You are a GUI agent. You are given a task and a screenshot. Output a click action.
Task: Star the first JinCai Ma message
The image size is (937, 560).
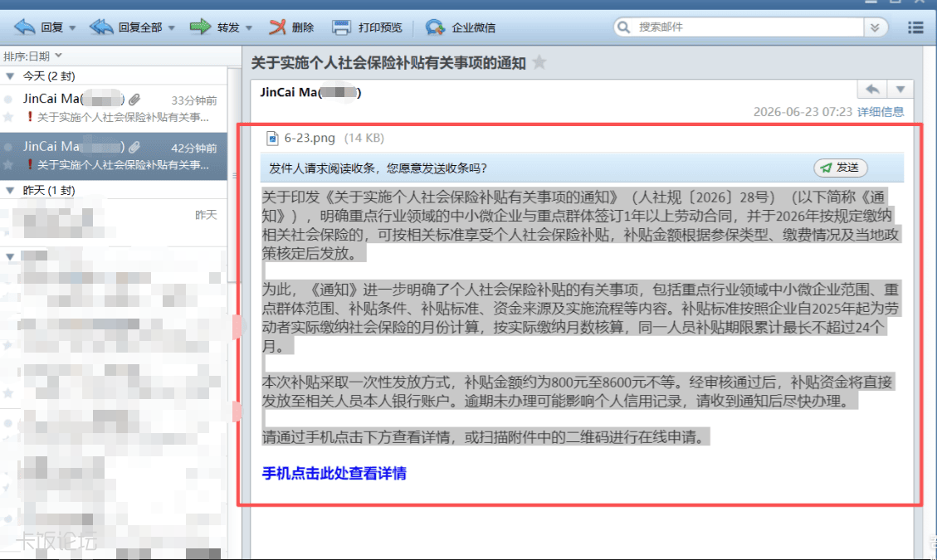(x=8, y=117)
